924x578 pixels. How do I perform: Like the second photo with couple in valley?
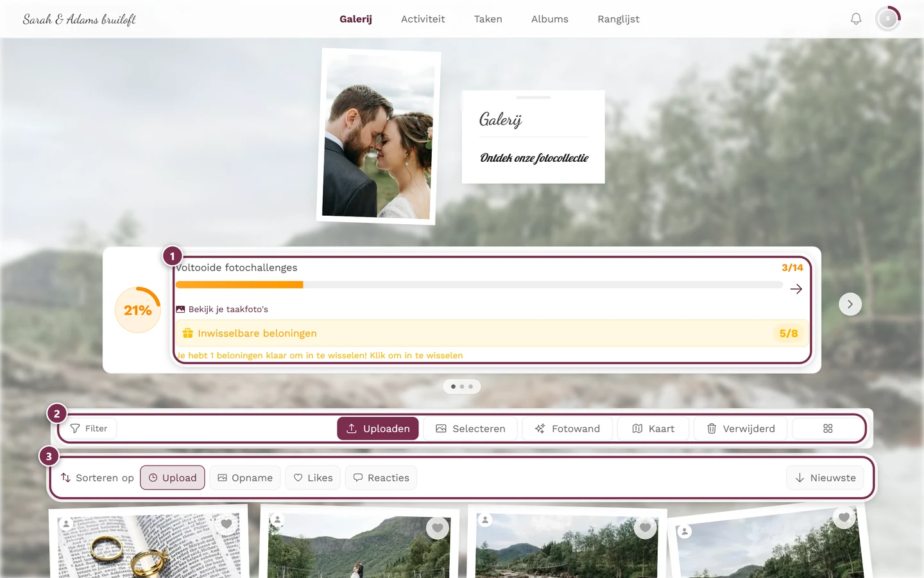[x=438, y=528]
